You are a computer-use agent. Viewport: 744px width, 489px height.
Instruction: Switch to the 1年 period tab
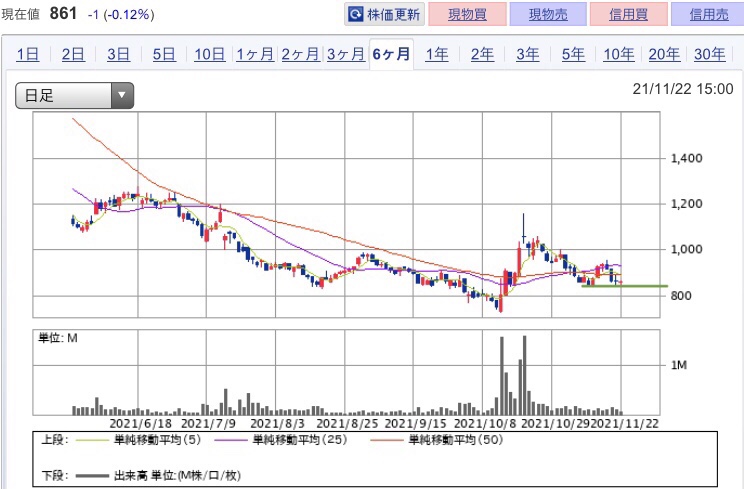tap(437, 55)
